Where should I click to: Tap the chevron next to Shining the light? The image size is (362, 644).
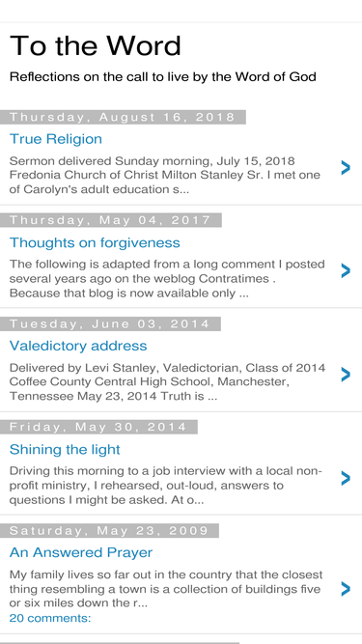click(x=346, y=478)
